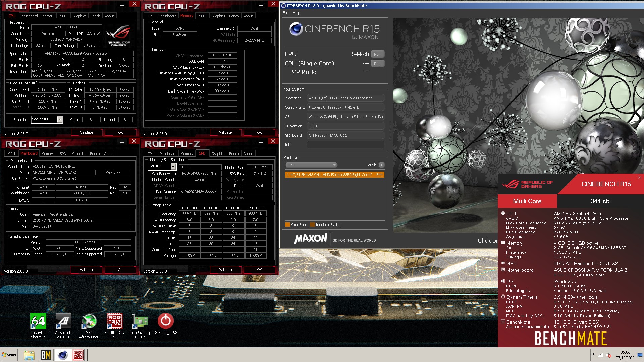Click the 844 cb CPU score in Cinebench

360,54
